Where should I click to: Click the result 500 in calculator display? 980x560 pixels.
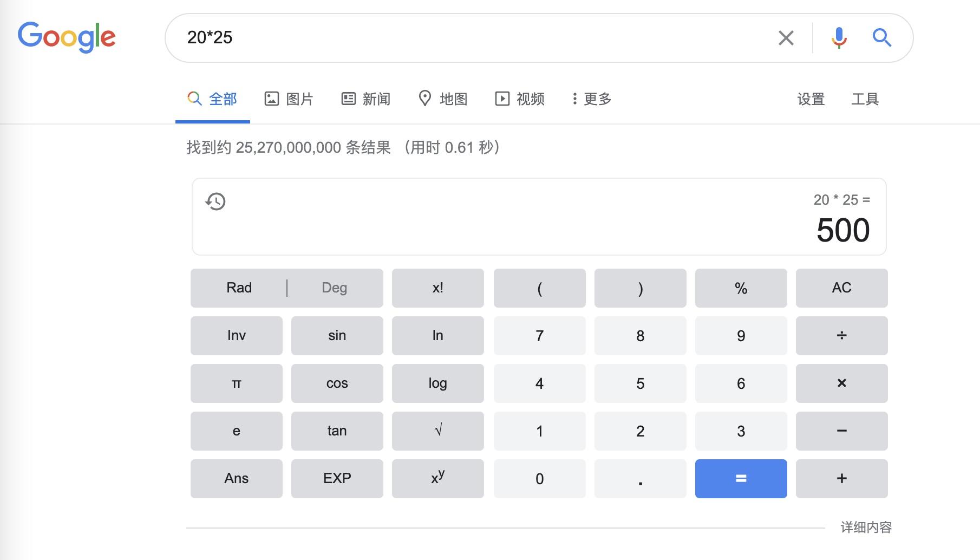tap(843, 230)
